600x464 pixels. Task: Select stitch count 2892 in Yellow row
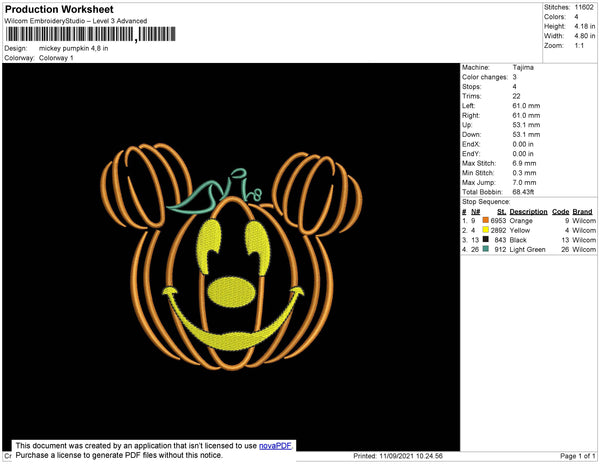(498, 230)
